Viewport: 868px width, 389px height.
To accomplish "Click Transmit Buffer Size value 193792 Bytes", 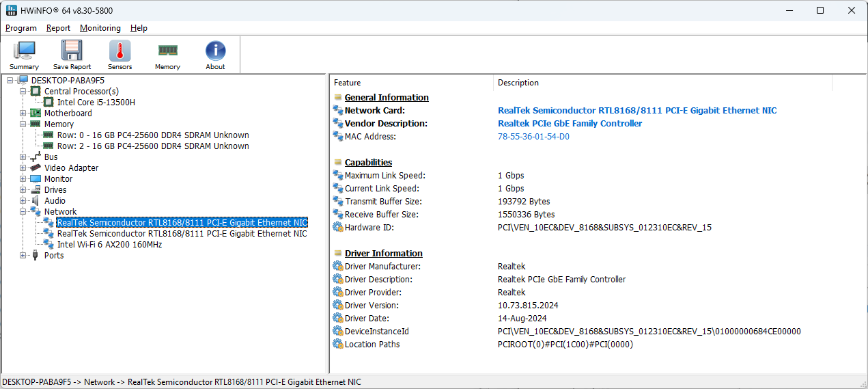I will coord(524,201).
